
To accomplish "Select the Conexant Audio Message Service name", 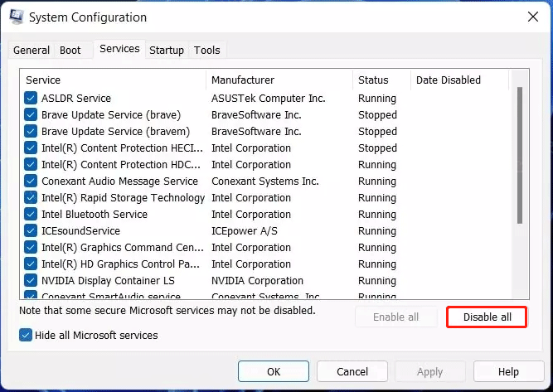I will (x=120, y=181).
